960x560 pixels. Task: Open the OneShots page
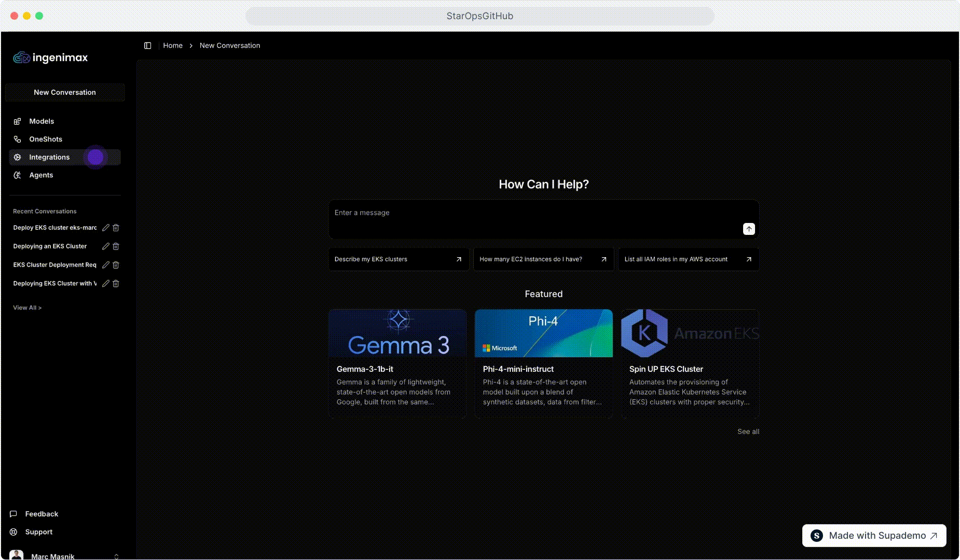pos(46,139)
